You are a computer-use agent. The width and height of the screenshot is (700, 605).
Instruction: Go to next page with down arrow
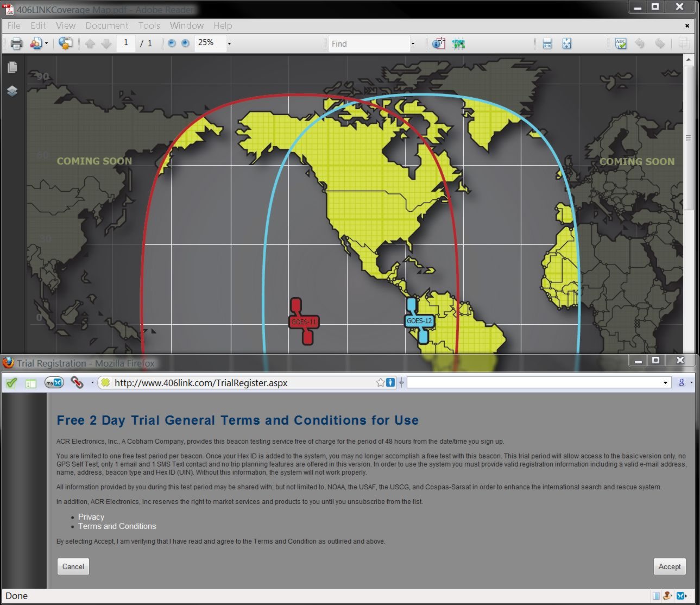tap(106, 43)
